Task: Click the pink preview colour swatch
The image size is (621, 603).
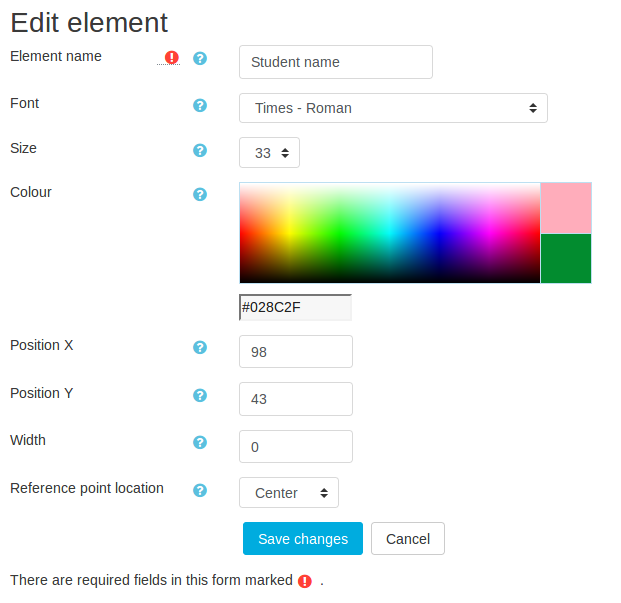Action: tap(566, 208)
